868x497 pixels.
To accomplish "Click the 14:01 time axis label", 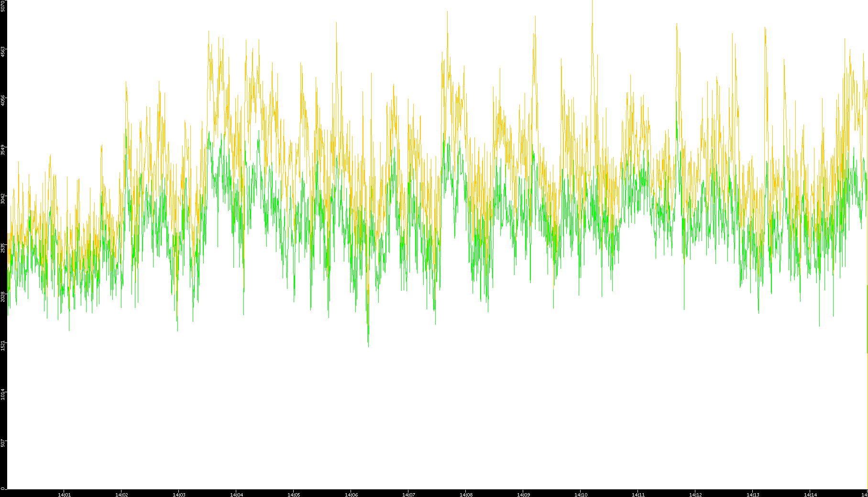I will pos(64,495).
